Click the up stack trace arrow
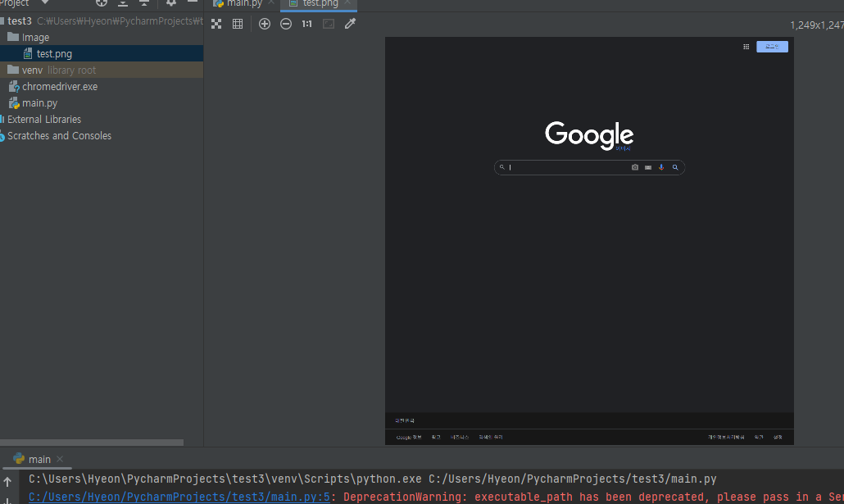844x504 pixels. 7,481
